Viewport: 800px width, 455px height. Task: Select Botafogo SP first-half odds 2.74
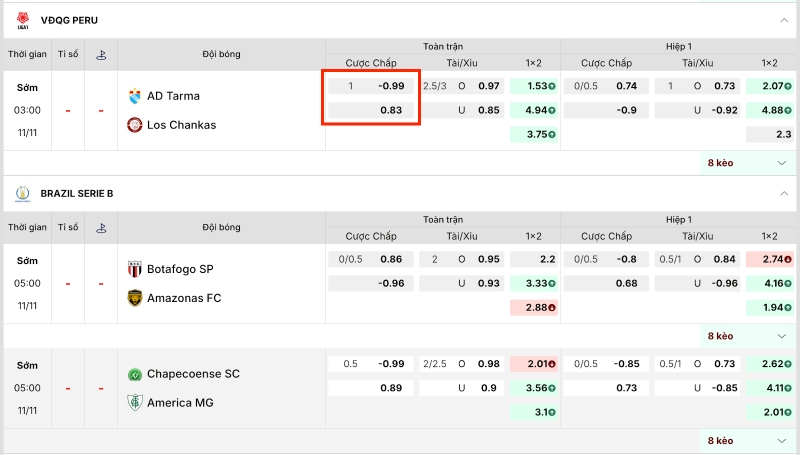click(769, 259)
